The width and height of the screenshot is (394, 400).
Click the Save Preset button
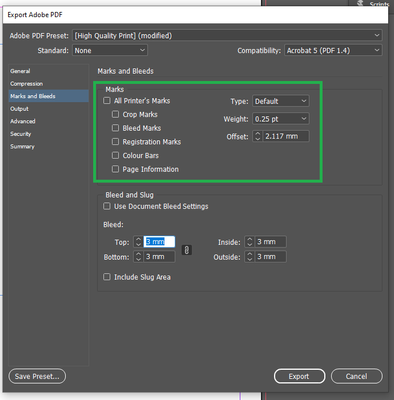[x=37, y=376]
